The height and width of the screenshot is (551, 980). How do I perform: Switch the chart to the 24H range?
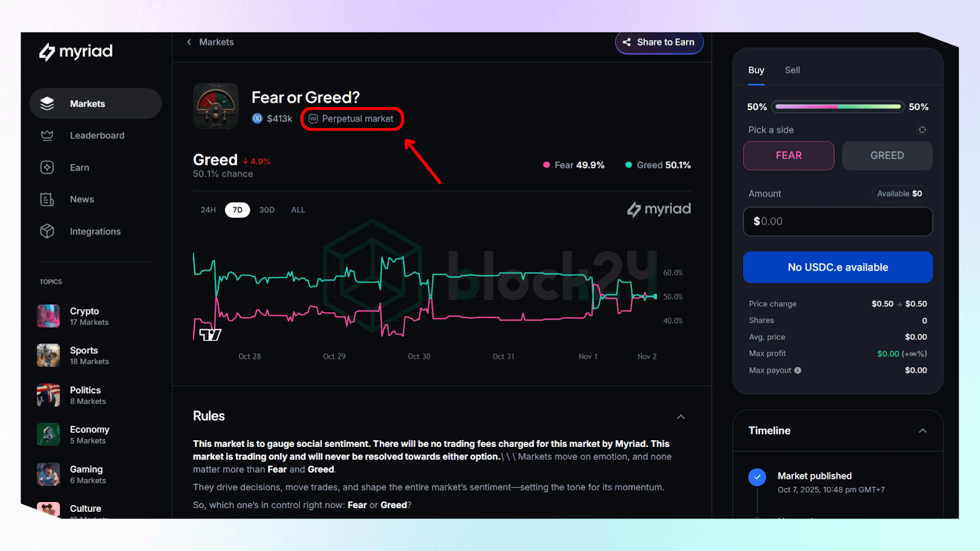(208, 210)
